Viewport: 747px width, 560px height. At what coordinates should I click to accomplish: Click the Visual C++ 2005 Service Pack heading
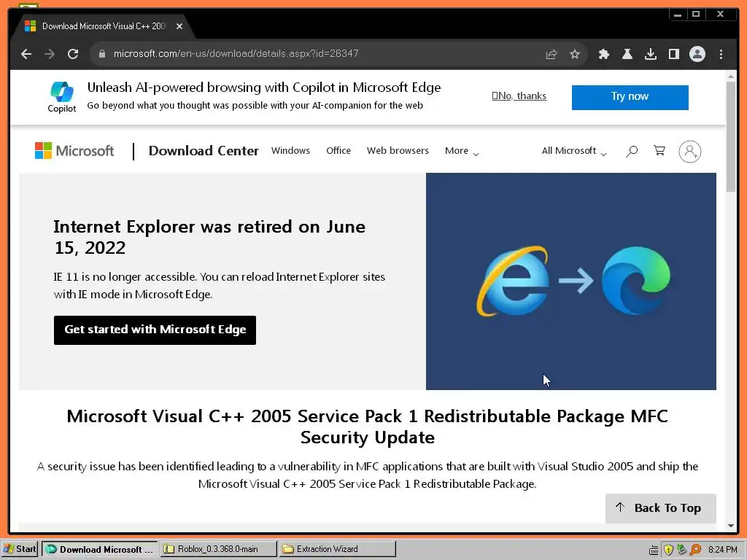tap(368, 427)
